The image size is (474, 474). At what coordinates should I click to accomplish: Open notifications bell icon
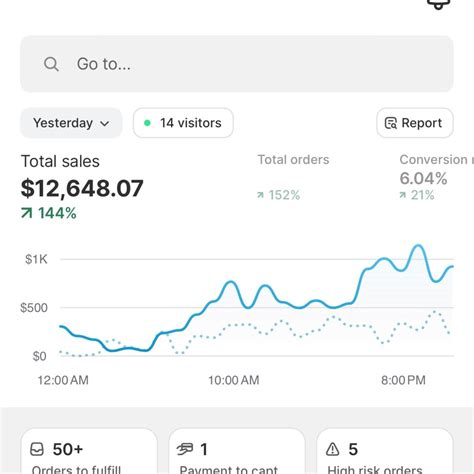pos(439,4)
